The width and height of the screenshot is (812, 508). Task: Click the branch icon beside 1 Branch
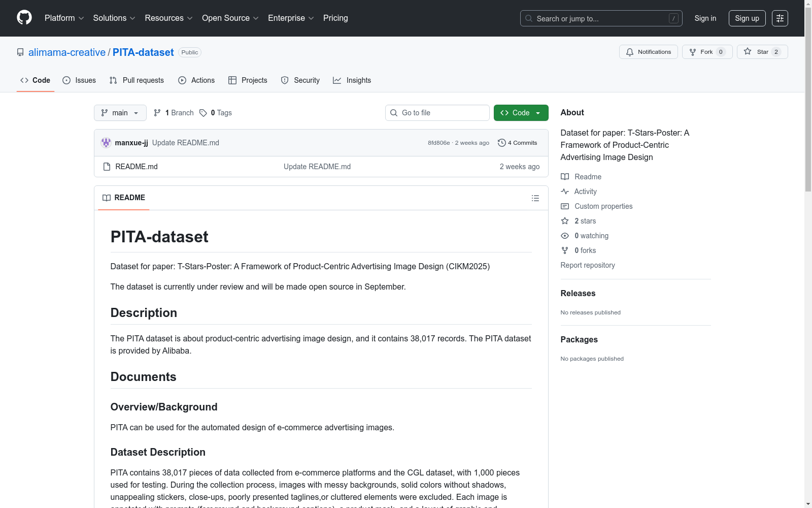click(157, 113)
